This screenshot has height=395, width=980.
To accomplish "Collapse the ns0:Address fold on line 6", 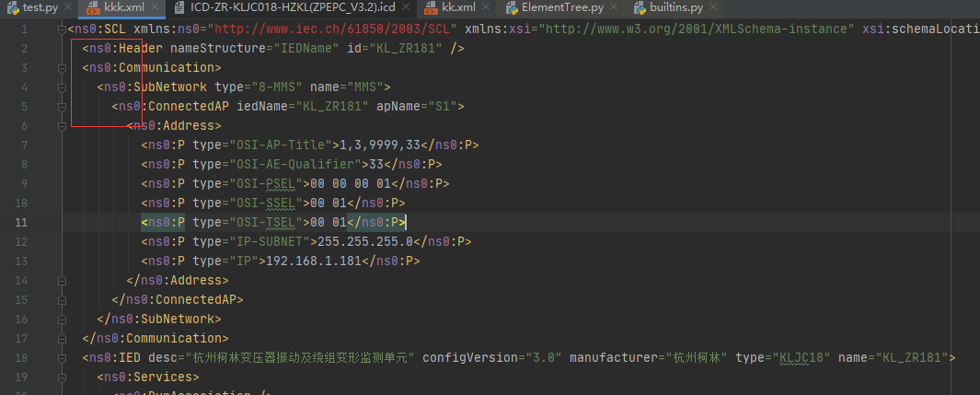I will click(62, 125).
